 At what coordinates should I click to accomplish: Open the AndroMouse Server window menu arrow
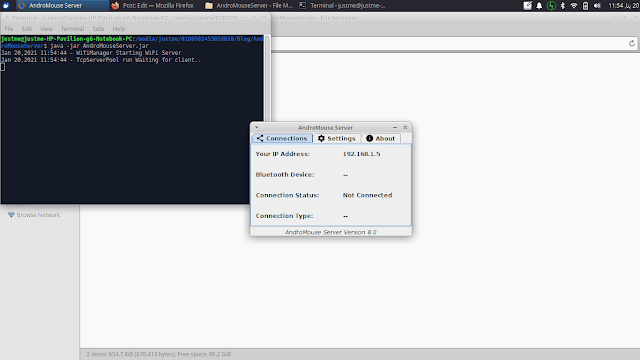coord(257,127)
